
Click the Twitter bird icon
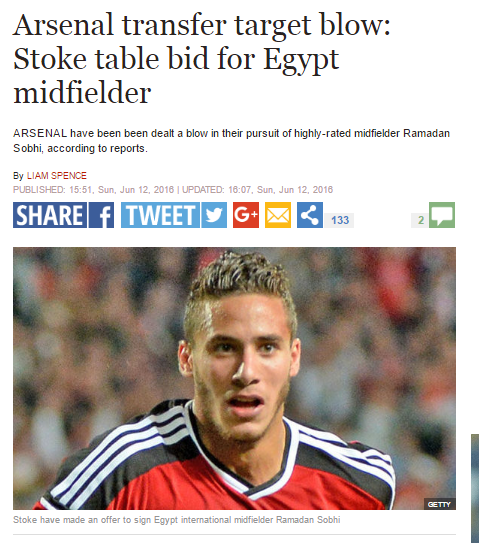click(x=214, y=215)
